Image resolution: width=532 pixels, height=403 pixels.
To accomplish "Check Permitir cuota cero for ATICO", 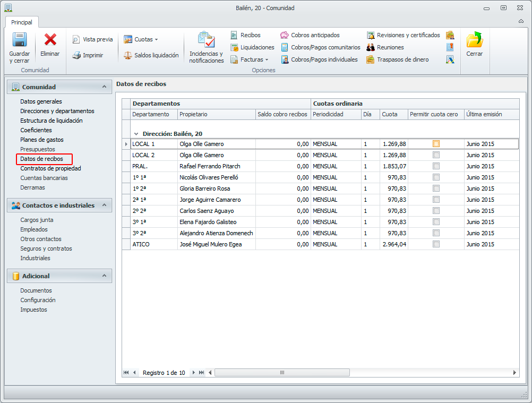I will pyautogui.click(x=436, y=244).
